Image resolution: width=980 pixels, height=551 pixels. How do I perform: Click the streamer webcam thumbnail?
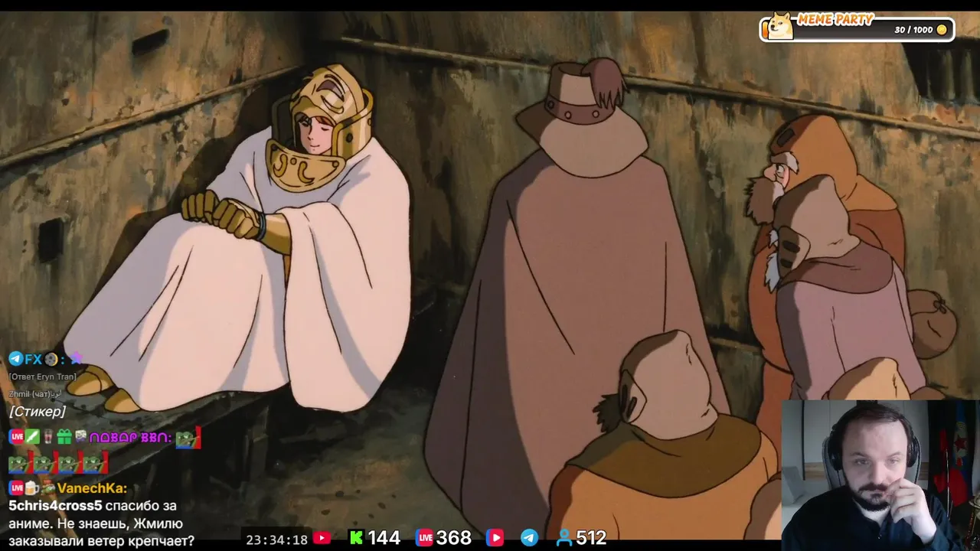880,474
